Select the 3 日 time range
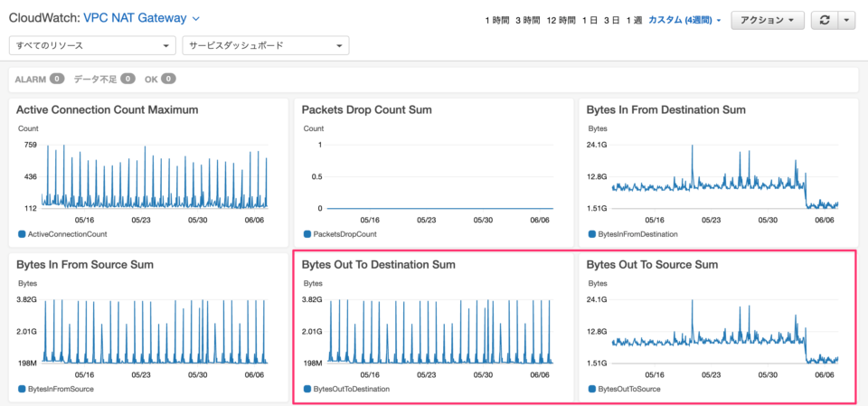Viewport: 868px width, 406px height. pyautogui.click(x=611, y=21)
